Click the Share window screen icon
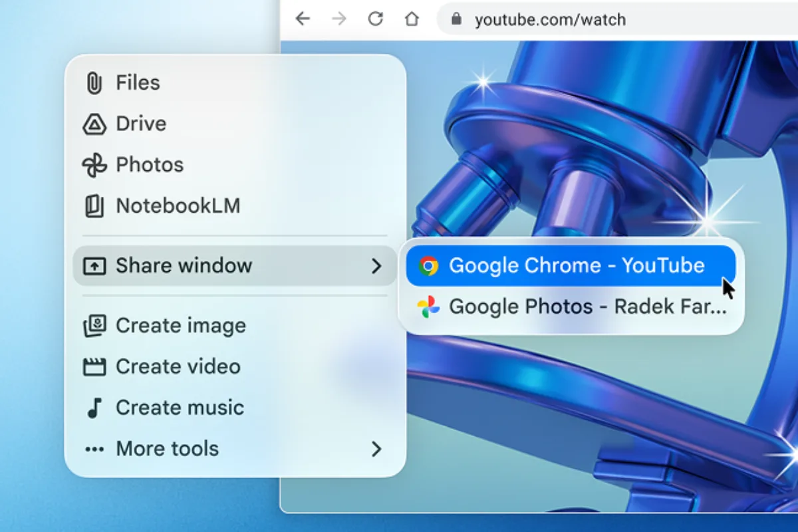The height and width of the screenshot is (532, 798). pyautogui.click(x=94, y=266)
